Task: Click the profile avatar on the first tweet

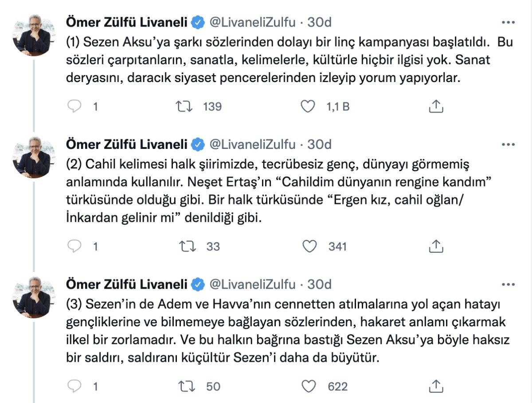Action: 34,35
